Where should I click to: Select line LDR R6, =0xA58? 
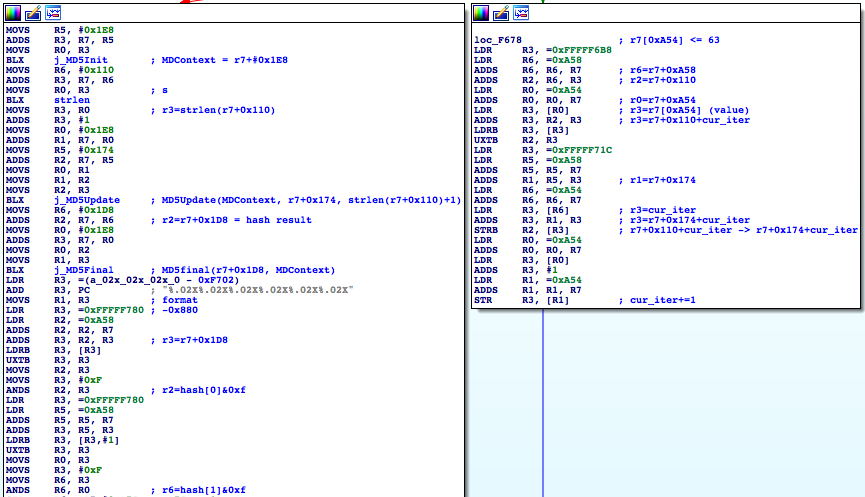coord(528,60)
